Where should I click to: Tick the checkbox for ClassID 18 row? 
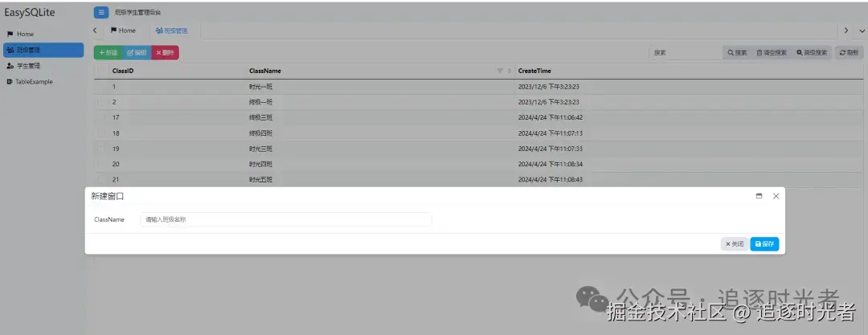point(100,133)
